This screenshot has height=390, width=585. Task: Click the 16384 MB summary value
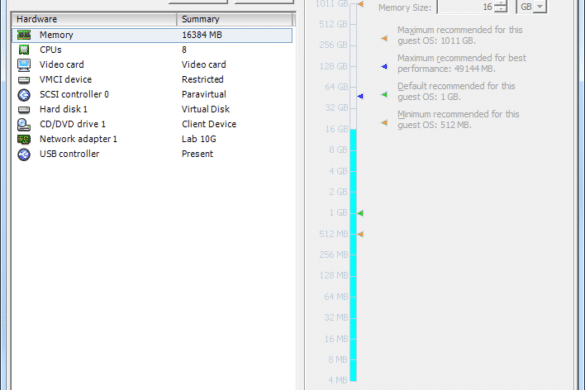click(202, 35)
